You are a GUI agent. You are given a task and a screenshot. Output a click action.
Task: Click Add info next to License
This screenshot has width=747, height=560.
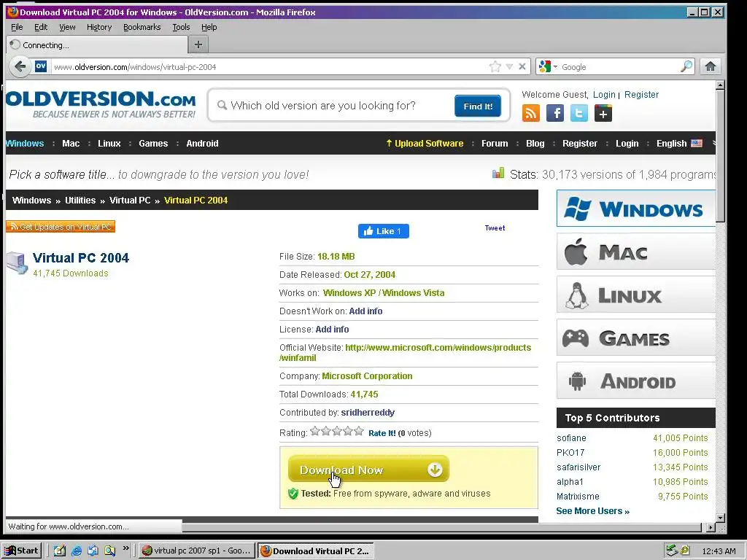click(x=332, y=330)
